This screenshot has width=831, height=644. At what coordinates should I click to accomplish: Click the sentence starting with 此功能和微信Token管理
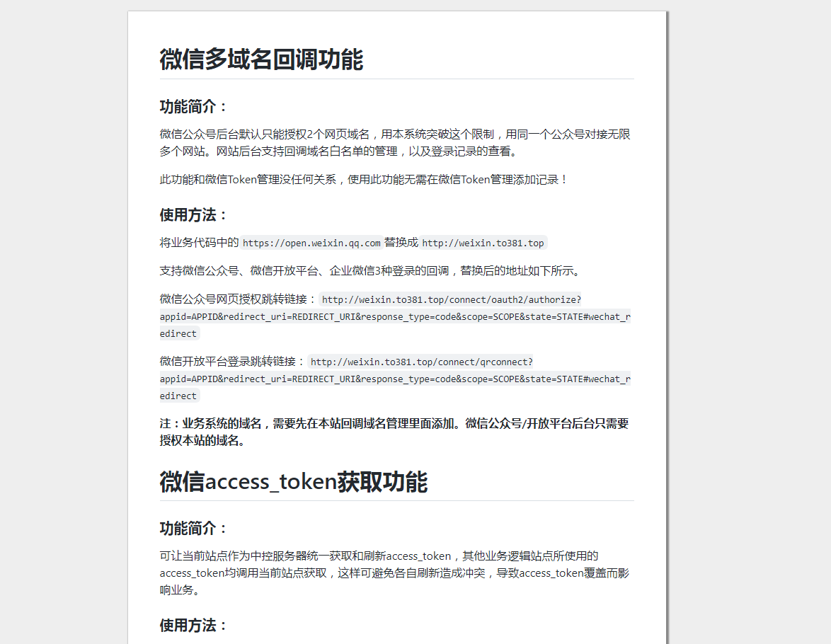(364, 180)
